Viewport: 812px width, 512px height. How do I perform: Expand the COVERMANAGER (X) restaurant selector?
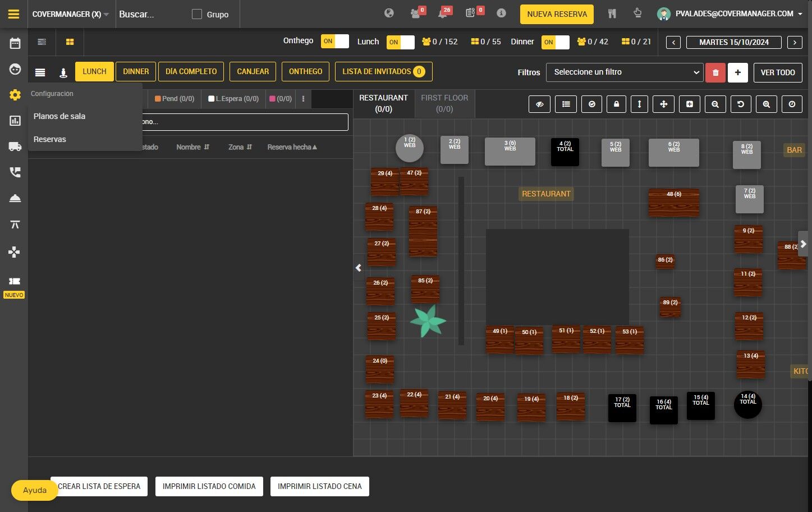tap(71, 14)
